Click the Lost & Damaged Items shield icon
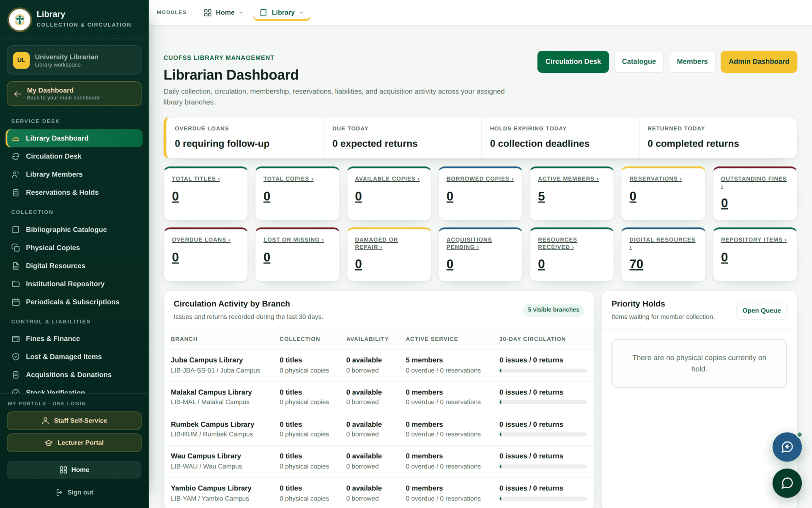Screen dimensions: 812x508 tap(16, 357)
